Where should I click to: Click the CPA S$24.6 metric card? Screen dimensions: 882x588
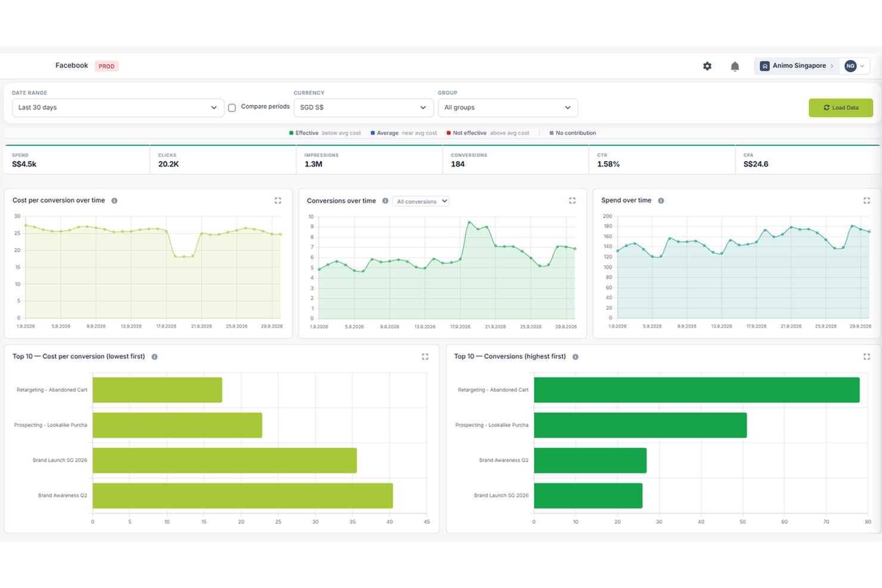[x=808, y=160]
